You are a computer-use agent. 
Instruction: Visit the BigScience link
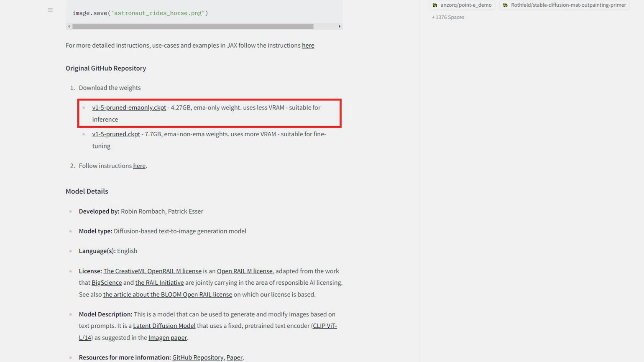point(107,283)
